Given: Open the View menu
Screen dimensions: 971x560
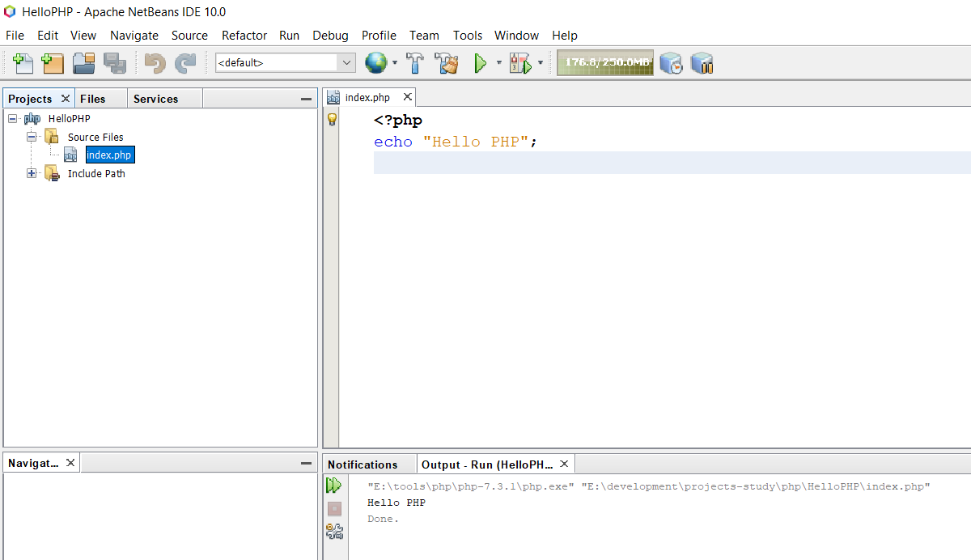Looking at the screenshot, I should pyautogui.click(x=83, y=35).
